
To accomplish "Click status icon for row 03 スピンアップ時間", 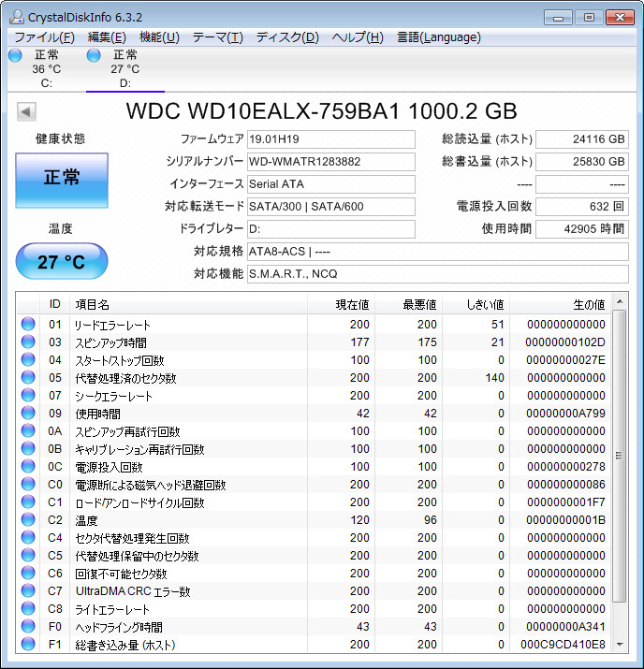I will (28, 342).
